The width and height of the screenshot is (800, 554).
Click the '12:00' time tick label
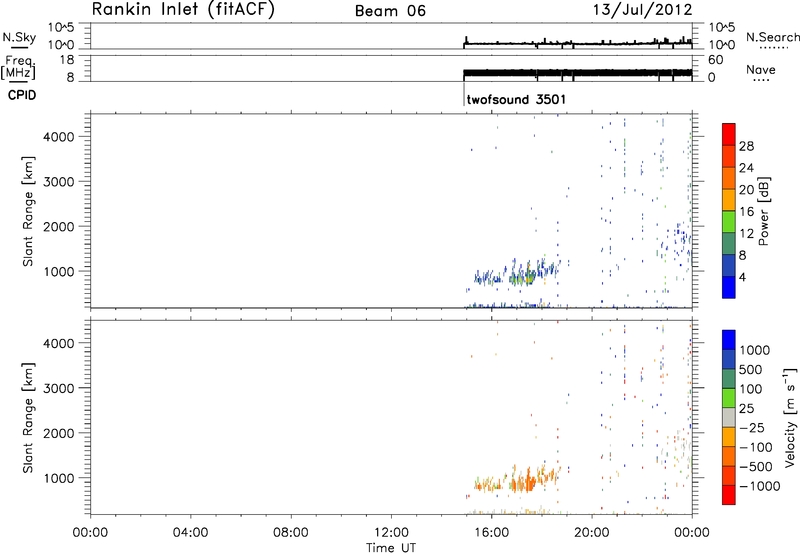tap(391, 533)
